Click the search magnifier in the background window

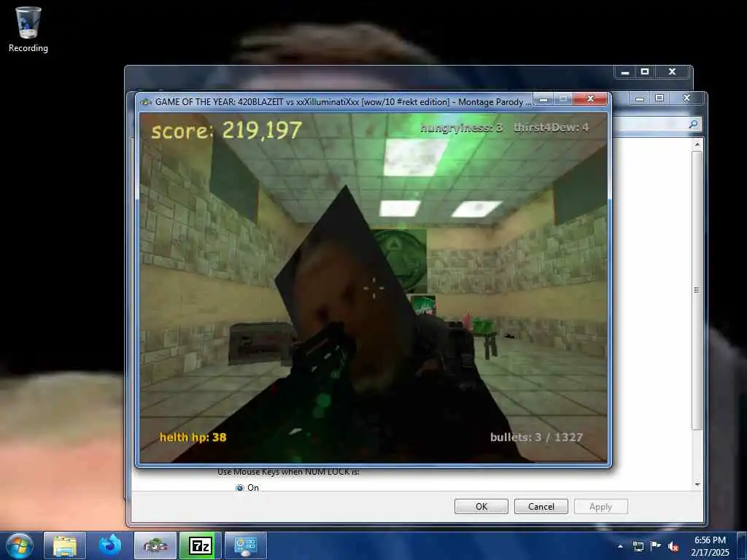click(x=694, y=124)
